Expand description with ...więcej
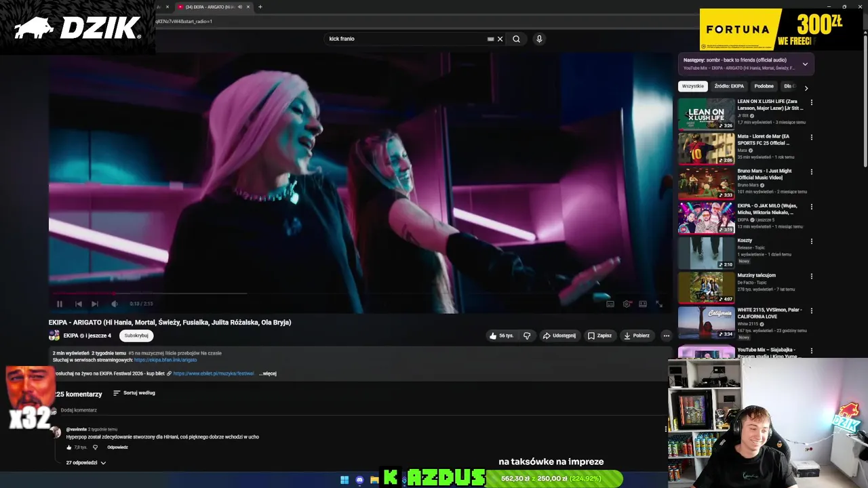The height and width of the screenshot is (488, 868). click(x=268, y=373)
